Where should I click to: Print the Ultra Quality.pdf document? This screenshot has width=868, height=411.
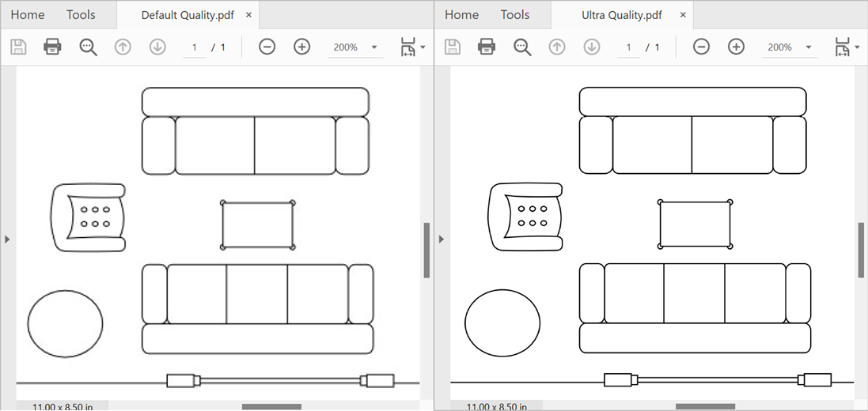[x=487, y=47]
